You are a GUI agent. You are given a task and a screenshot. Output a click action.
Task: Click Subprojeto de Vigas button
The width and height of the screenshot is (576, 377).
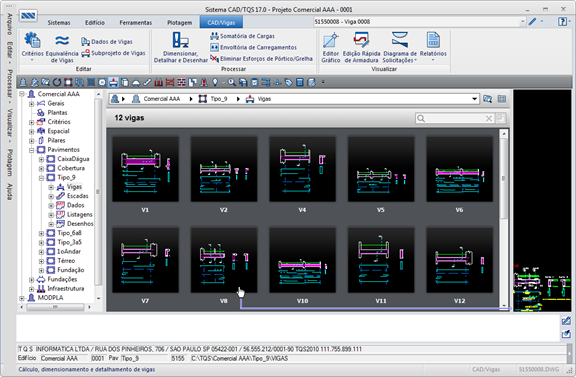coord(113,53)
